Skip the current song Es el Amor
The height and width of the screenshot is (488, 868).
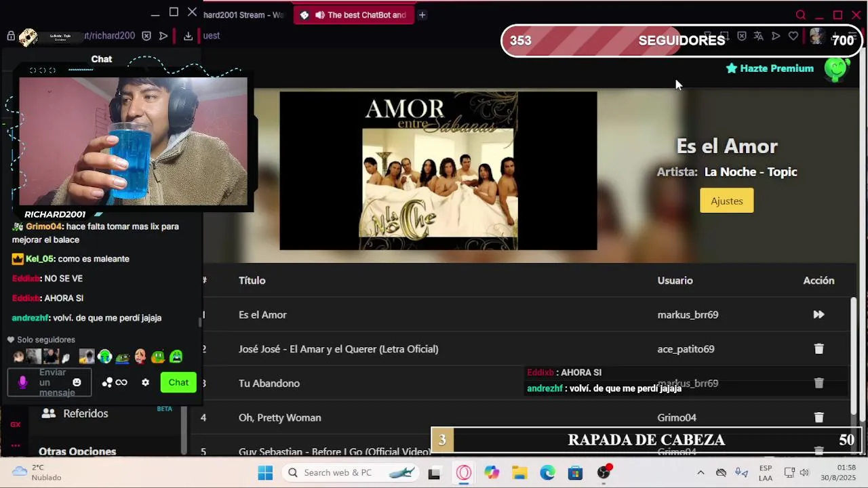818,314
